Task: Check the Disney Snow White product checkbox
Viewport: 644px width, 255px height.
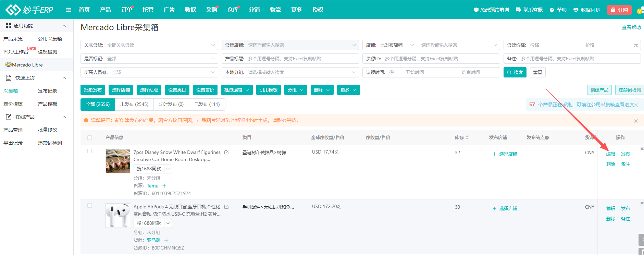Action: 90,151
